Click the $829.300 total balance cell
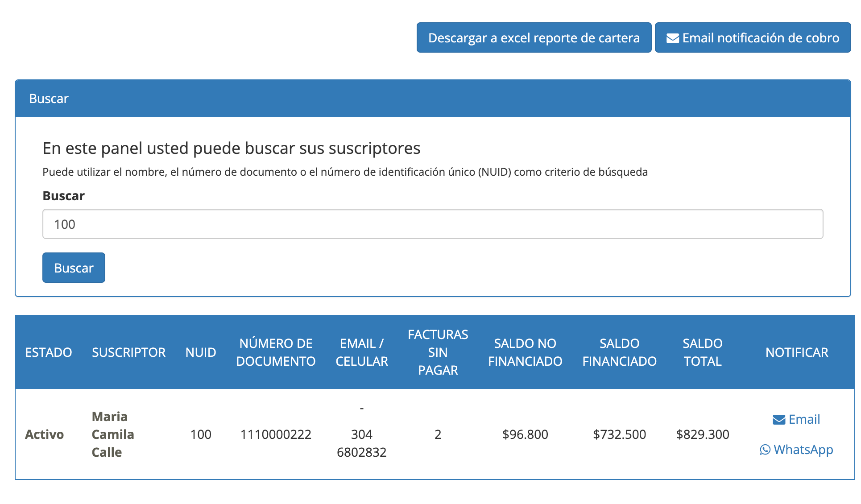861x504 pixels. coord(702,434)
